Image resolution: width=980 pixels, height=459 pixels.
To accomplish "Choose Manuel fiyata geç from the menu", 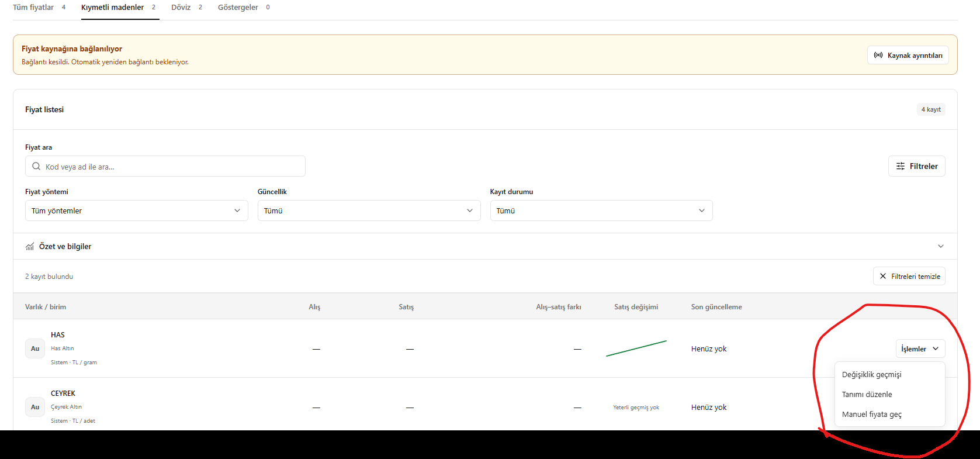I will (890, 414).
